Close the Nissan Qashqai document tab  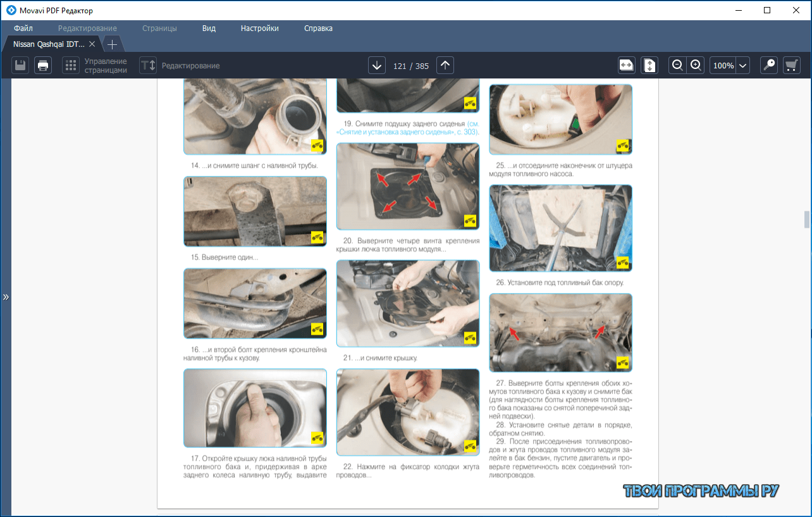(92, 44)
